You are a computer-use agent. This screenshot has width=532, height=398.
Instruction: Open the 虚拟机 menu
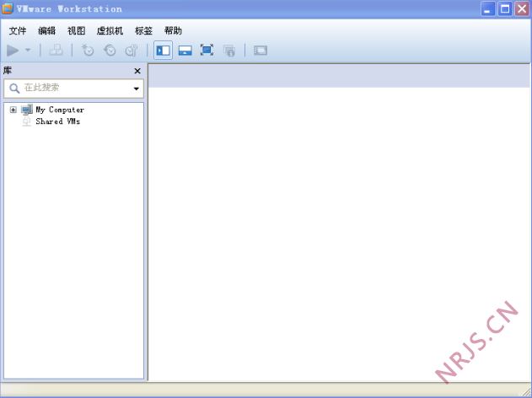pyautogui.click(x=110, y=31)
